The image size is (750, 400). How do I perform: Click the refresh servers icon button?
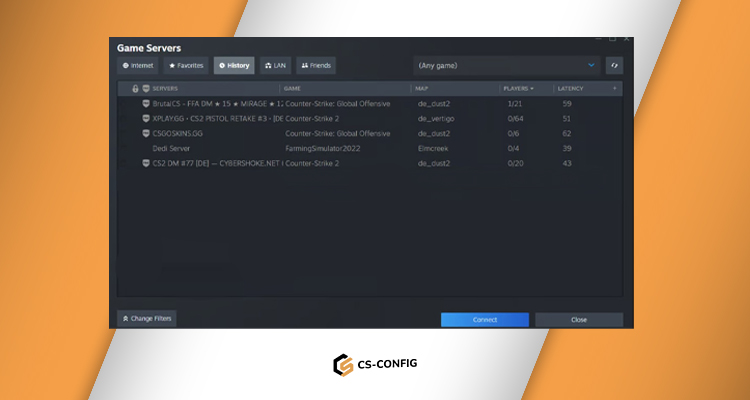(x=614, y=66)
